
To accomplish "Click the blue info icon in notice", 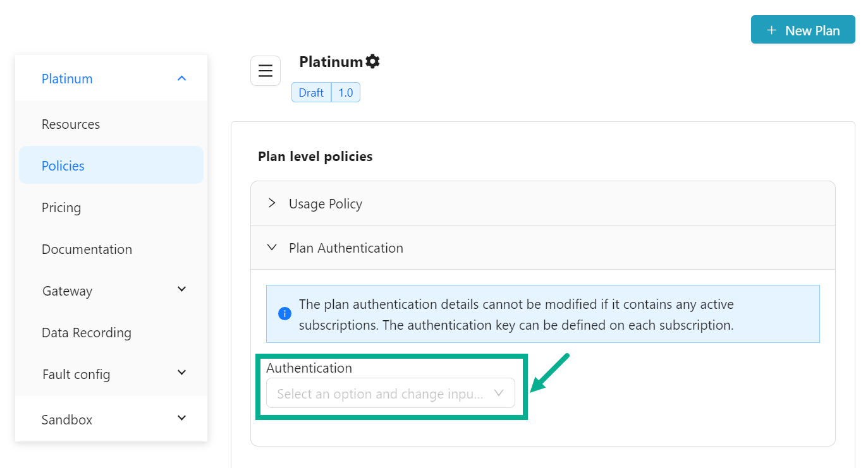I will point(284,314).
